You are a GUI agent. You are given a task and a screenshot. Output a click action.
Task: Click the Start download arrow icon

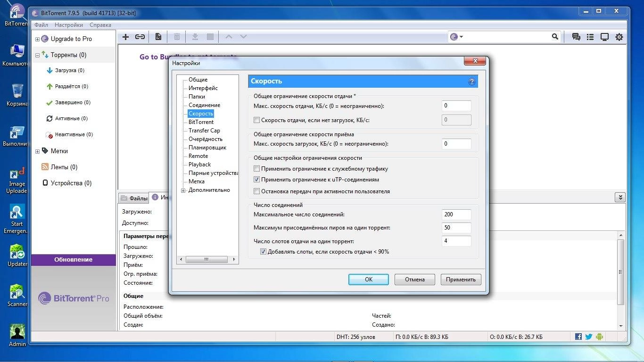(x=195, y=37)
